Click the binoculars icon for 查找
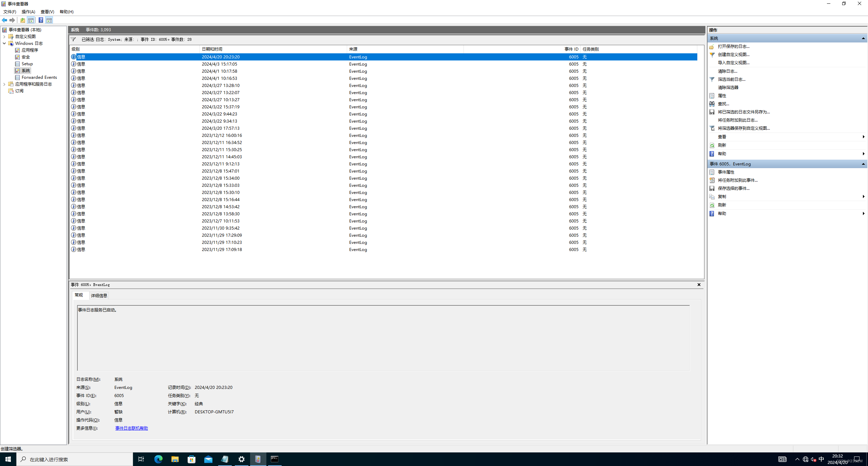The height and width of the screenshot is (466, 868). click(x=712, y=104)
